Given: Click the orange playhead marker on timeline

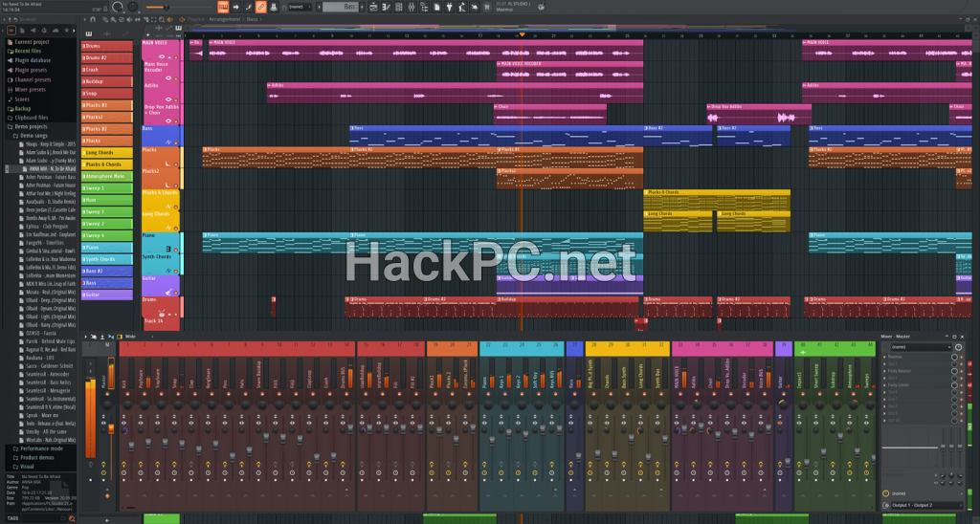Looking at the screenshot, I should click(x=522, y=35).
